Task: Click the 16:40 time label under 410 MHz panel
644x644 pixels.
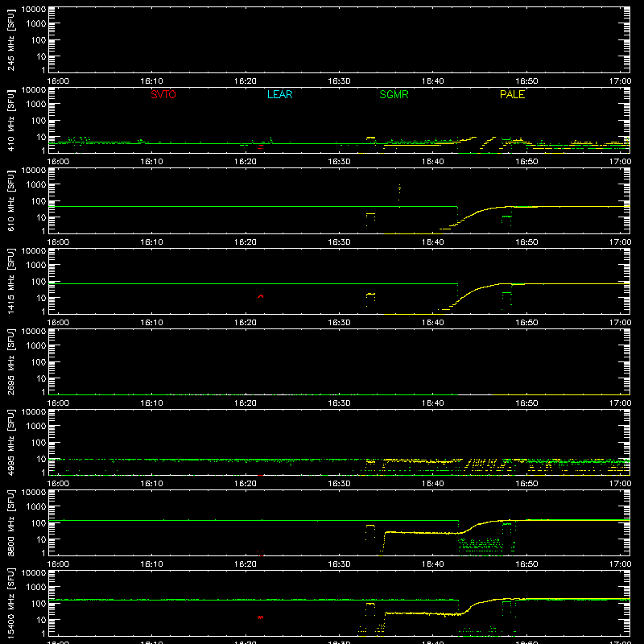Action: pyautogui.click(x=432, y=162)
